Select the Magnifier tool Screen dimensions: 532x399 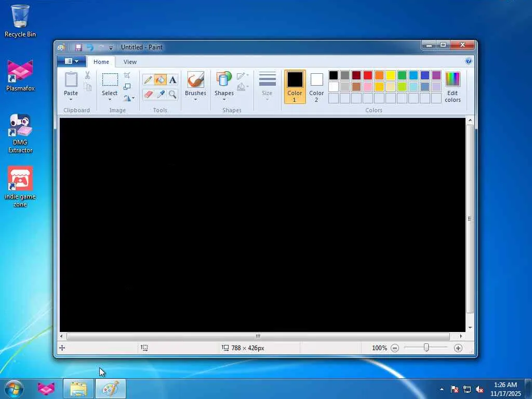(172, 94)
